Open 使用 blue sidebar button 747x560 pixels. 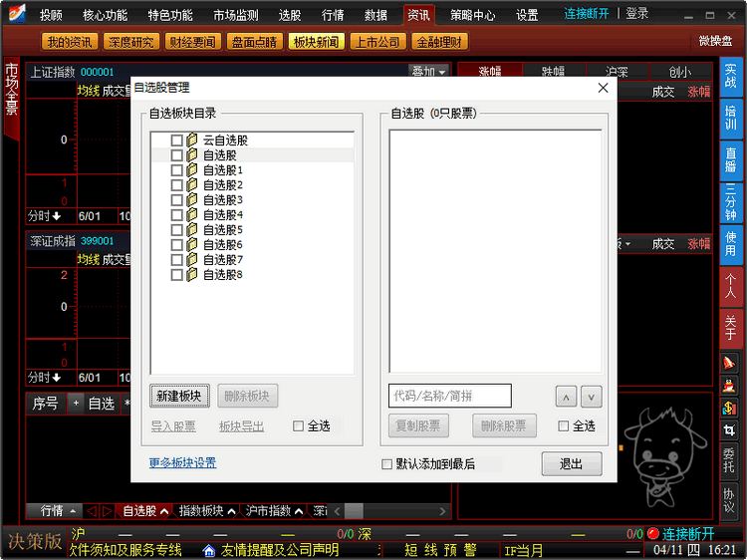point(730,243)
